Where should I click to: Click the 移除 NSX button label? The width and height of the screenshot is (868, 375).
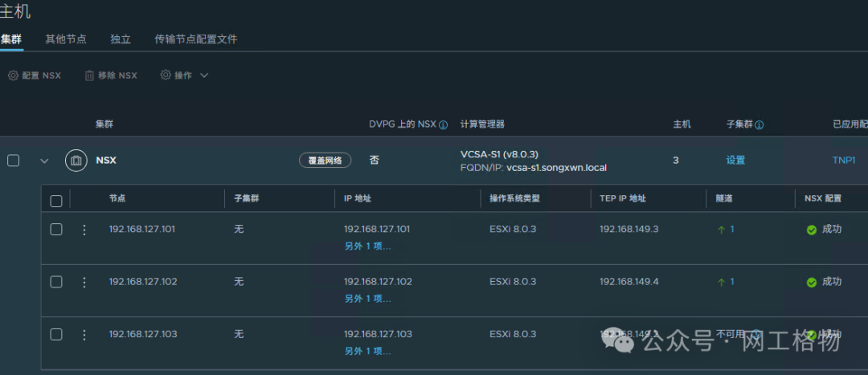point(117,75)
